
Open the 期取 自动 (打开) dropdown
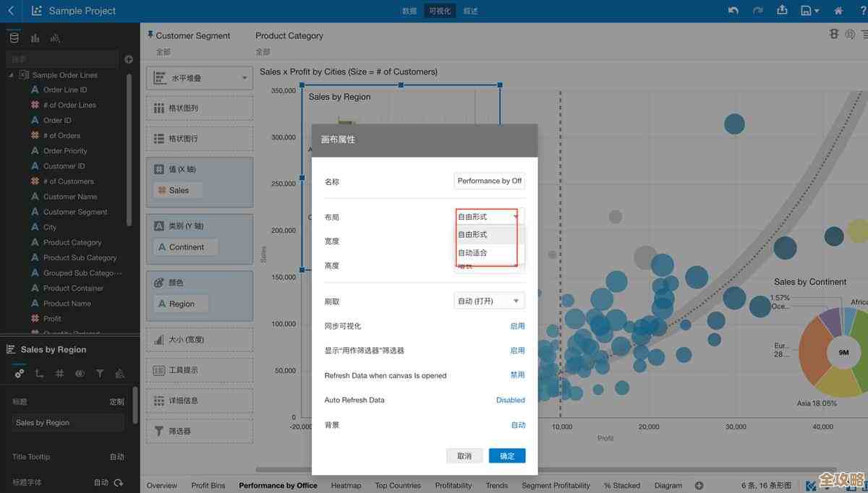coord(489,301)
